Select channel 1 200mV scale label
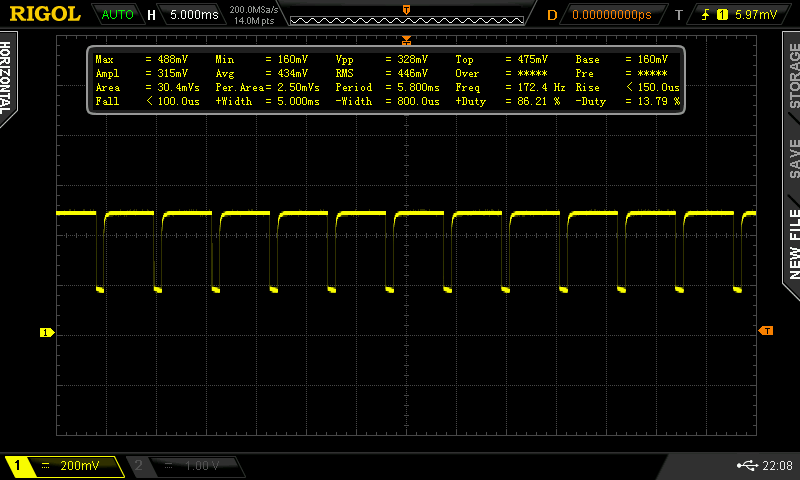The height and width of the screenshot is (480, 800). (80, 466)
